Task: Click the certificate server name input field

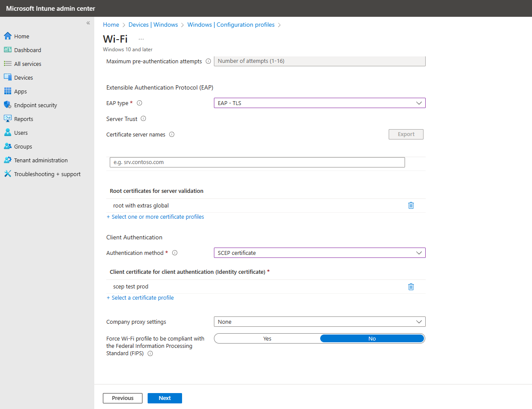Action: coord(257,162)
